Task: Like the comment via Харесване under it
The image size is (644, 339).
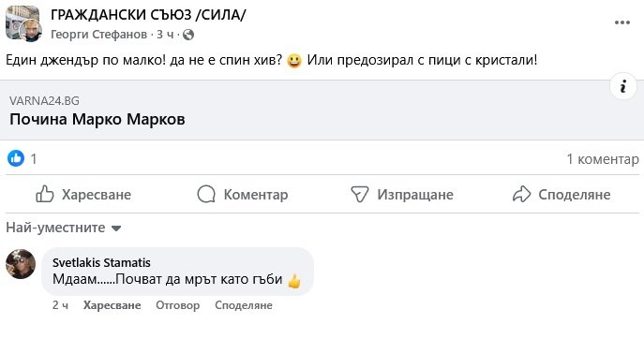Action: [112, 305]
